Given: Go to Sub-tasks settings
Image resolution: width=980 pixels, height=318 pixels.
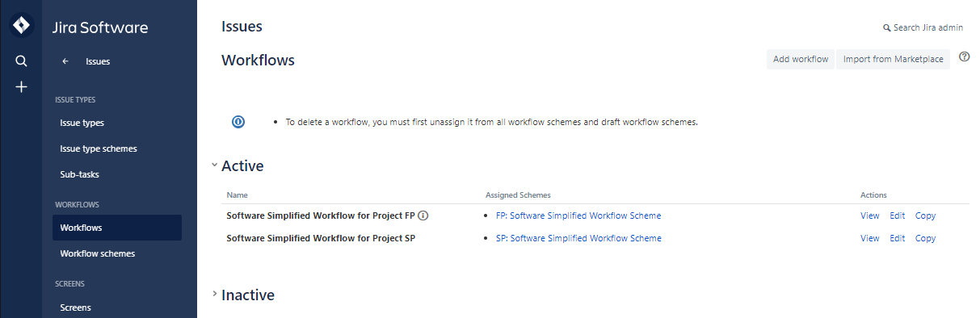Looking at the screenshot, I should [x=79, y=174].
